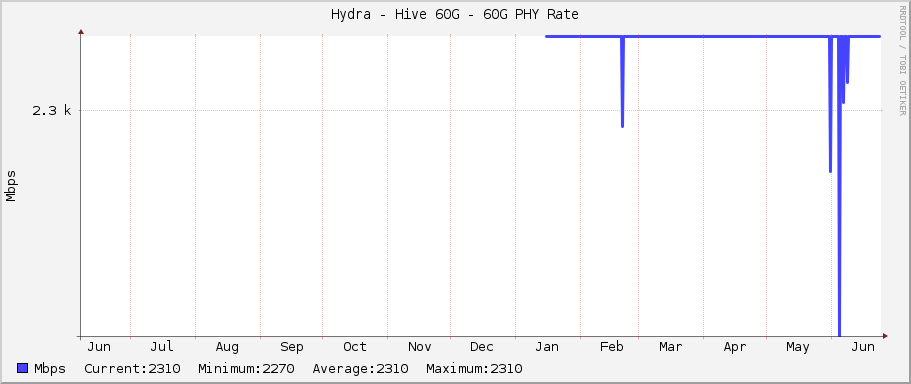Image resolution: width=911 pixels, height=384 pixels.
Task: Click the vertical 'Mbps' axis title
Action: click(x=10, y=186)
